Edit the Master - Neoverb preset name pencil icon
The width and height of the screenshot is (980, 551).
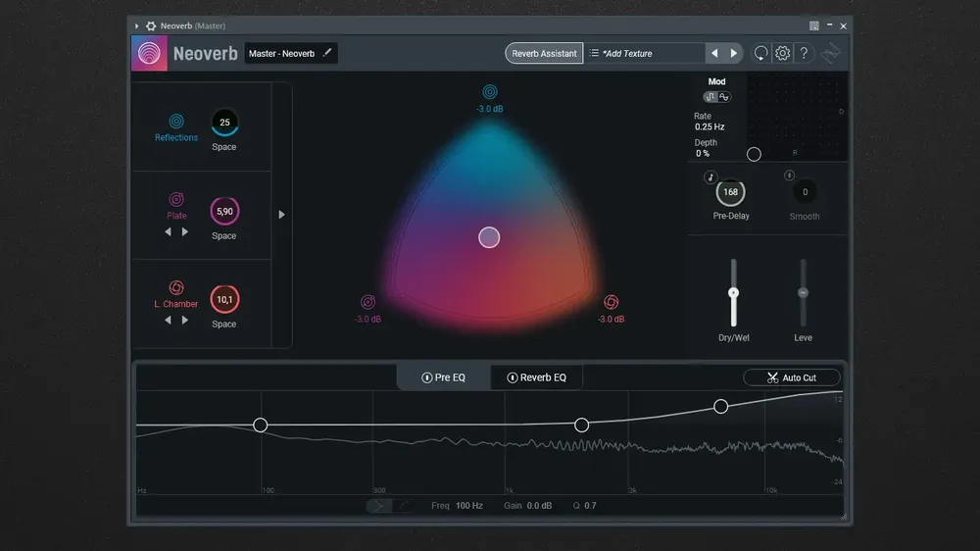pyautogui.click(x=327, y=53)
